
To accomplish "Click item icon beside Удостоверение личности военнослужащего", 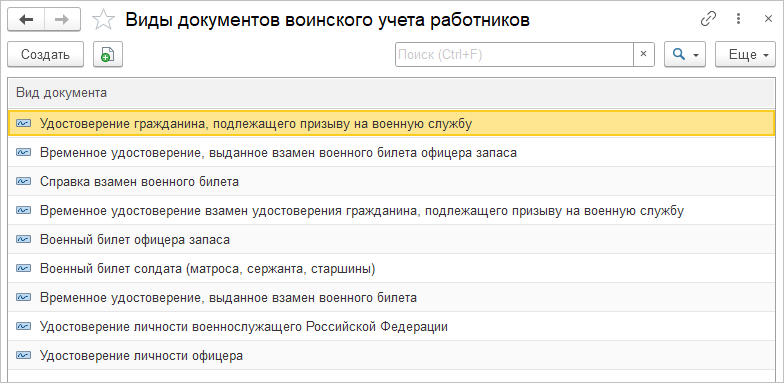I will (23, 326).
